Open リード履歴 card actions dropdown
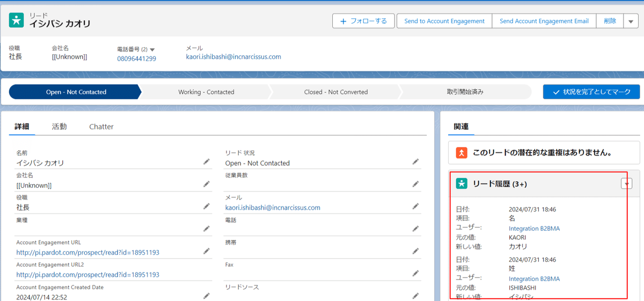644x301 pixels. tap(626, 183)
